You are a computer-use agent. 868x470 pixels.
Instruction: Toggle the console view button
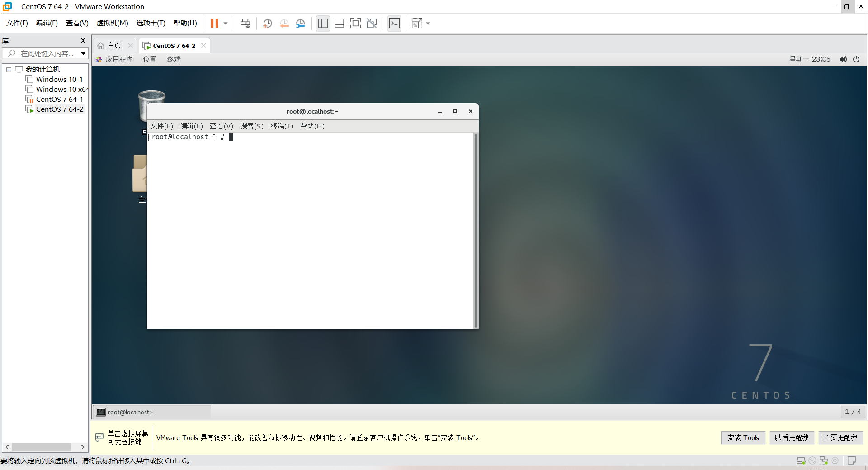394,23
